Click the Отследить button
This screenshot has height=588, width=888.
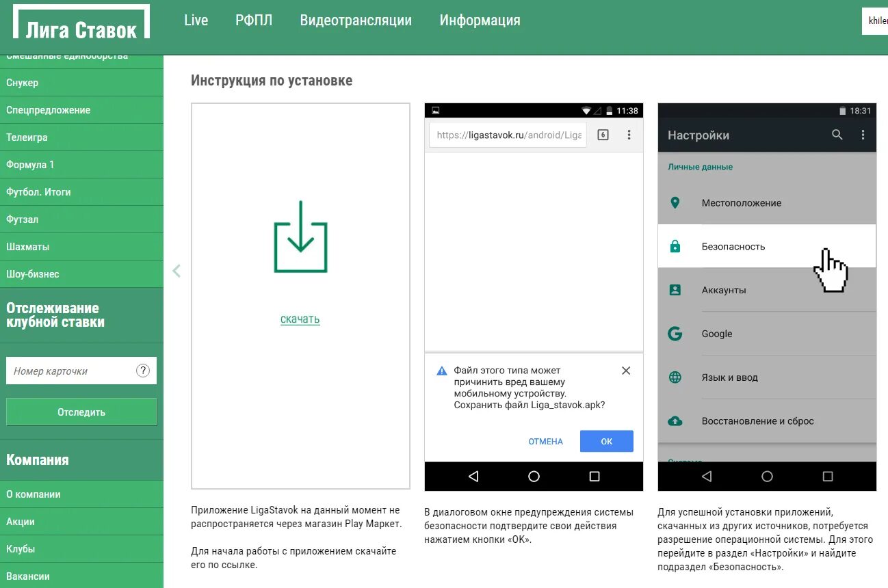coord(81,412)
